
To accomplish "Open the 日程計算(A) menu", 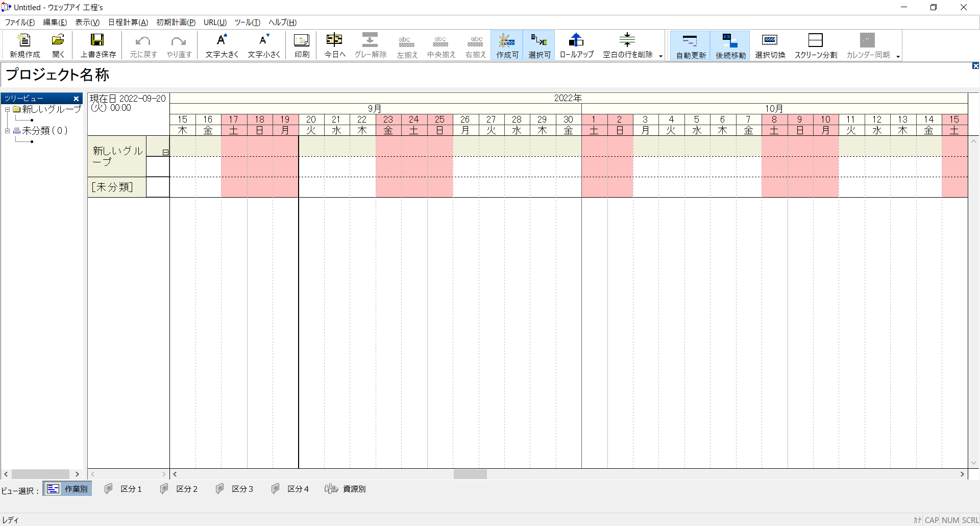I will [128, 22].
